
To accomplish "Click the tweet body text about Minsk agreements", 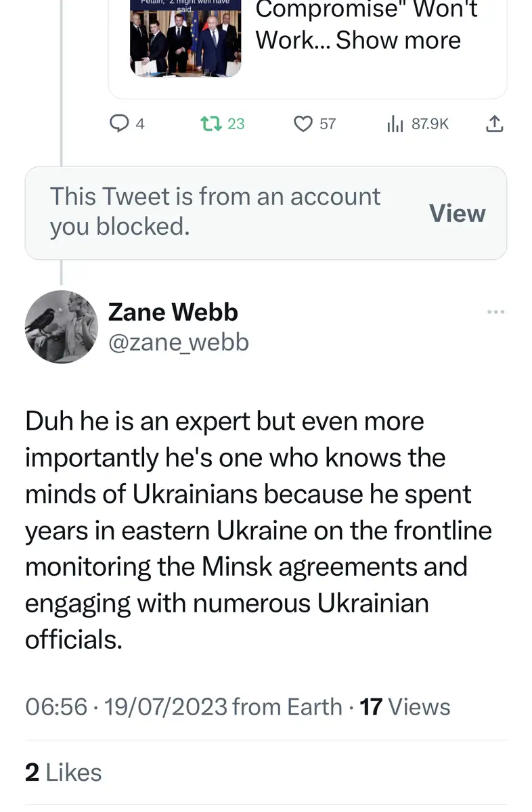I will point(257,529).
